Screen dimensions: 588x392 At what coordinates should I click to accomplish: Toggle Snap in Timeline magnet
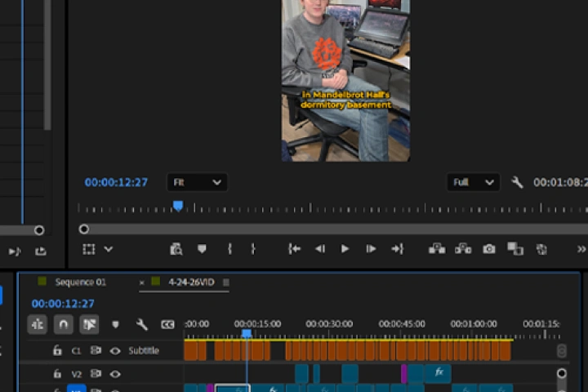[x=64, y=324]
